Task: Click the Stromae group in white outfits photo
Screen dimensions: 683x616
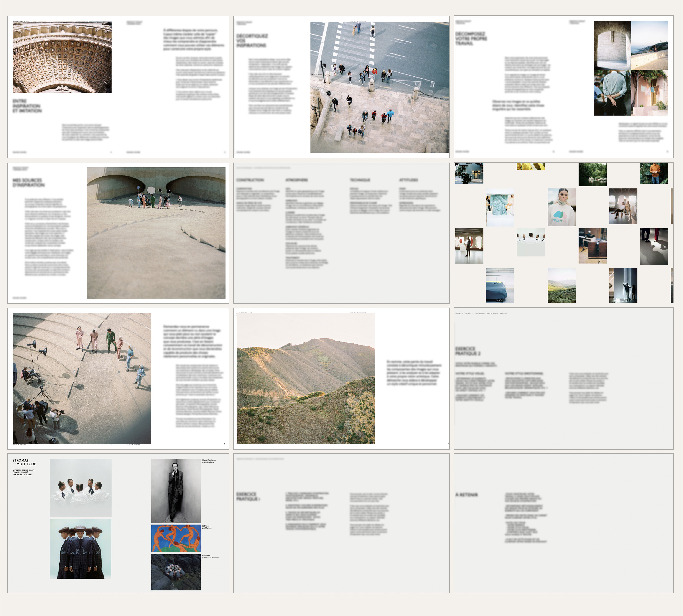Action: point(81,488)
